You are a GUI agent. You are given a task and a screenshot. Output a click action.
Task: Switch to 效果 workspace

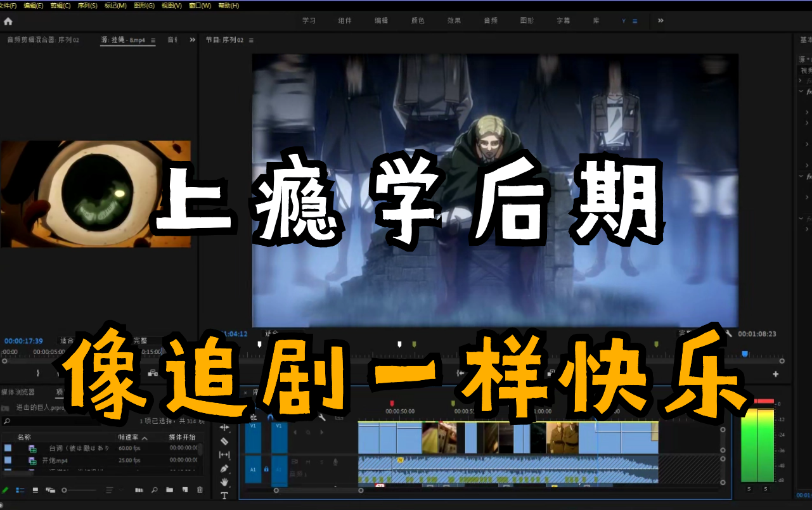coord(454,20)
